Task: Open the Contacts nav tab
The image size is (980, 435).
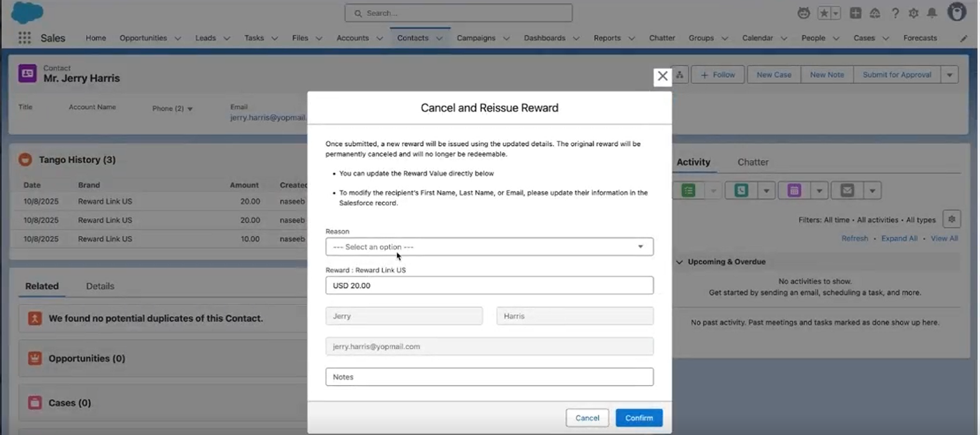Action: coord(412,38)
